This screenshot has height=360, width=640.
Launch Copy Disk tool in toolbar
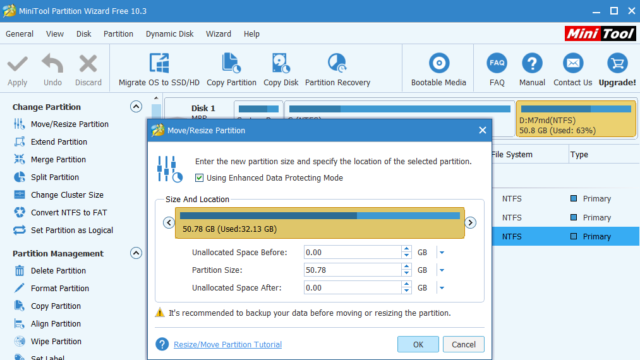281,69
